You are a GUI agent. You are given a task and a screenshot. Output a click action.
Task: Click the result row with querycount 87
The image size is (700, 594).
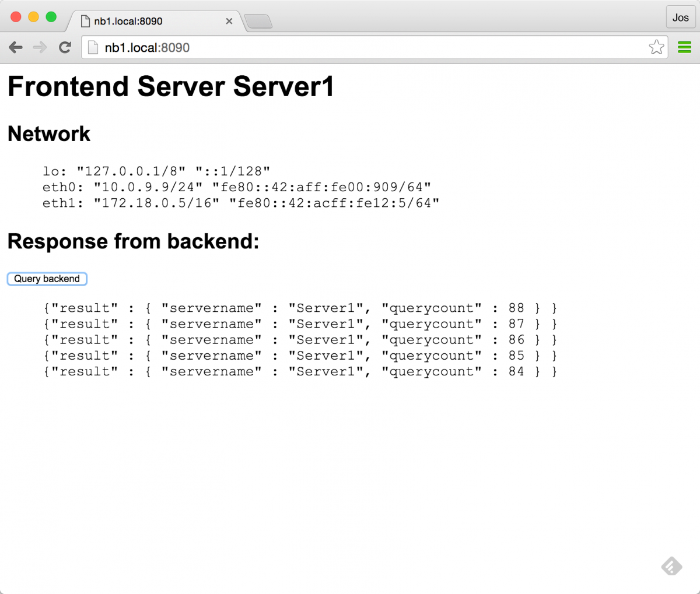(300, 324)
